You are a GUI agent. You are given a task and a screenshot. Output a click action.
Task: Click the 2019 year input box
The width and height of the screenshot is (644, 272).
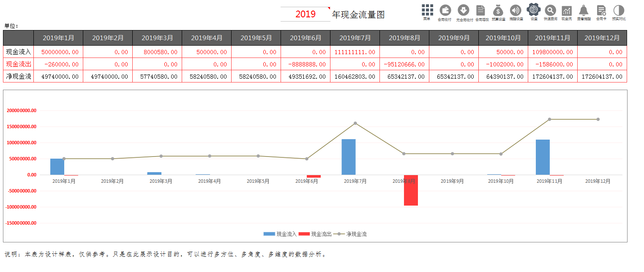[305, 14]
